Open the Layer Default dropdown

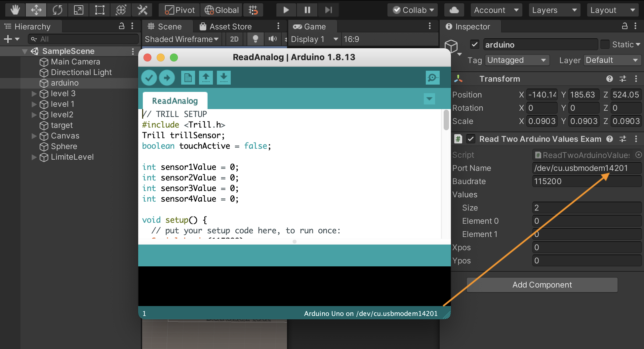(612, 60)
